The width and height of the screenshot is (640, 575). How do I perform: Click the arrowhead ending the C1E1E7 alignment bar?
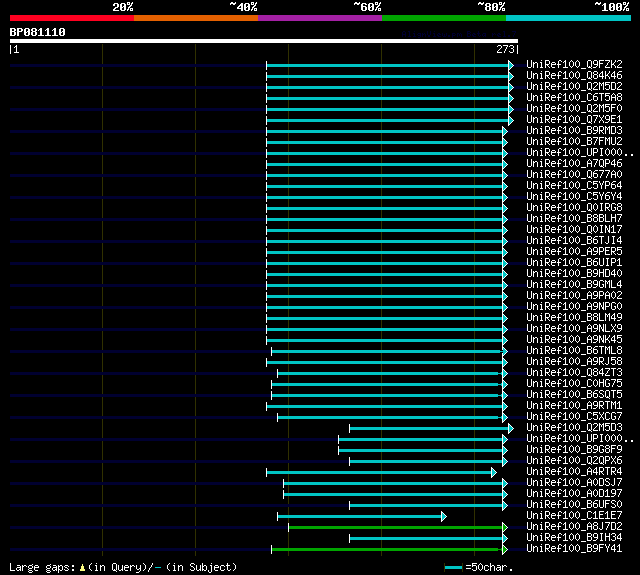444,517
